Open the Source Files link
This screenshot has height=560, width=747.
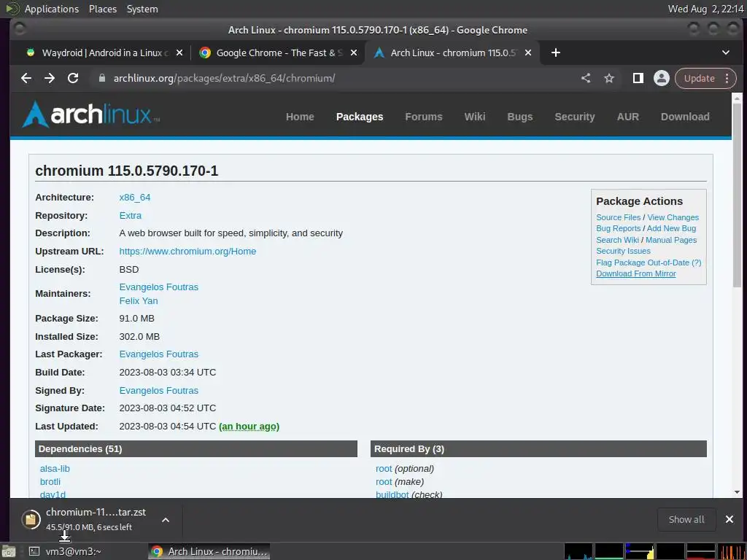pyautogui.click(x=618, y=217)
